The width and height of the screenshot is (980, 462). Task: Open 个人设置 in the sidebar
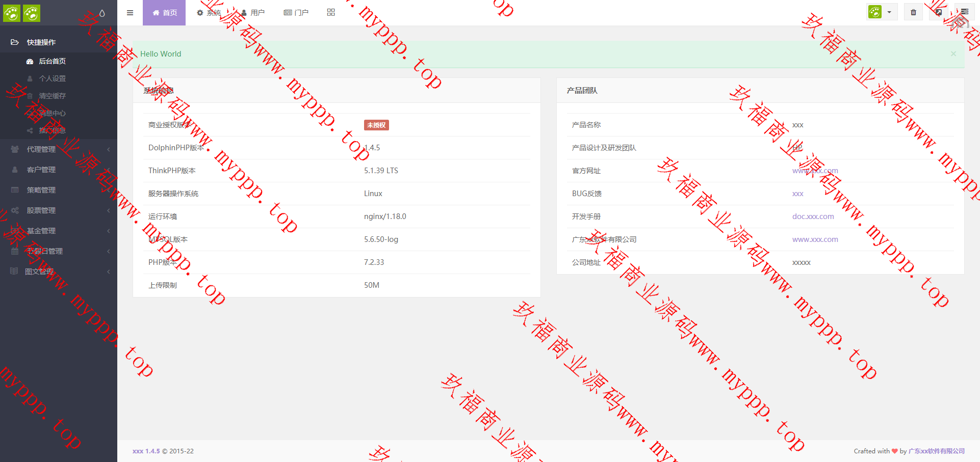(52, 78)
